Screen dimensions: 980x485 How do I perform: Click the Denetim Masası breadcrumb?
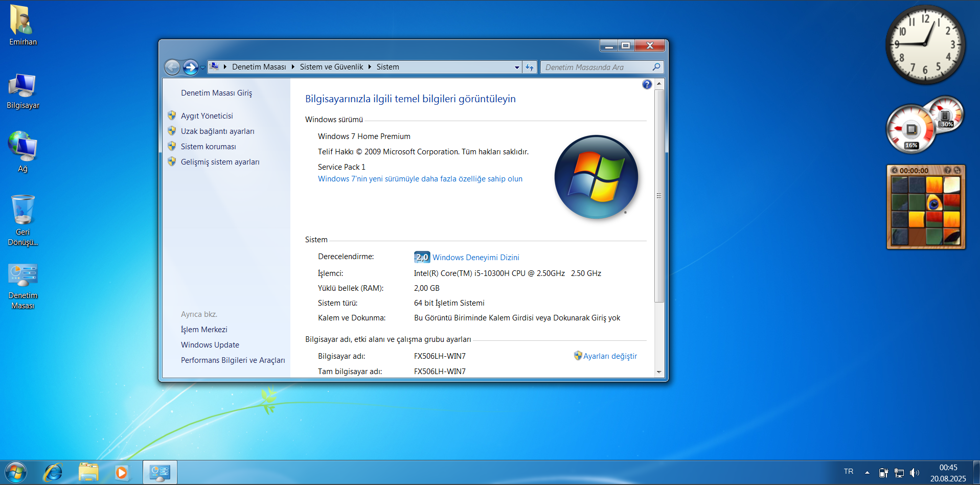pyautogui.click(x=259, y=67)
